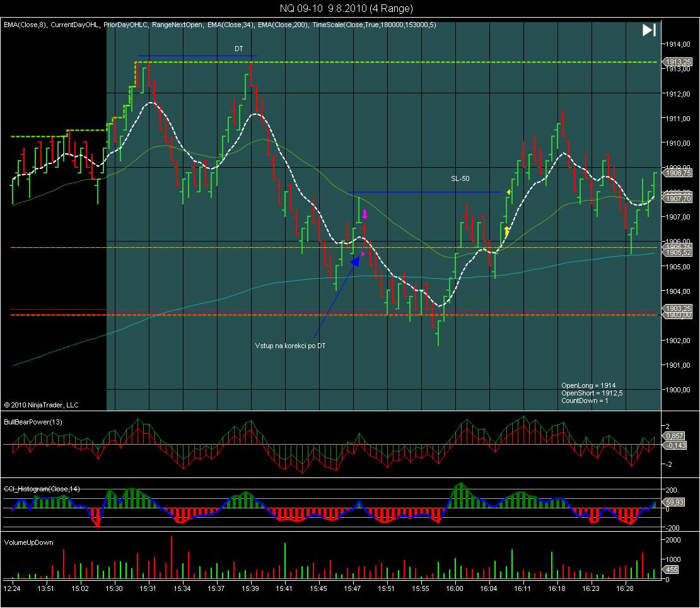Click the small yellow left-pointing triangle marker

click(509, 192)
